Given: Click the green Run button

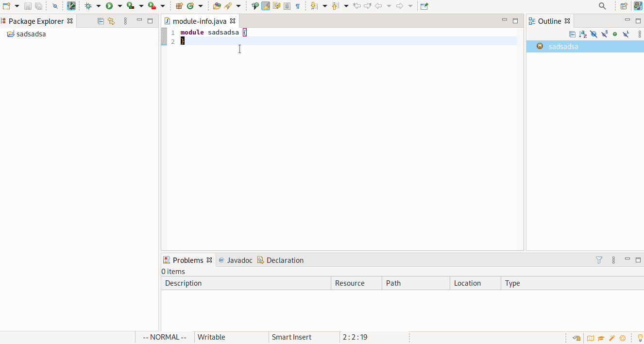Looking at the screenshot, I should click(x=109, y=6).
